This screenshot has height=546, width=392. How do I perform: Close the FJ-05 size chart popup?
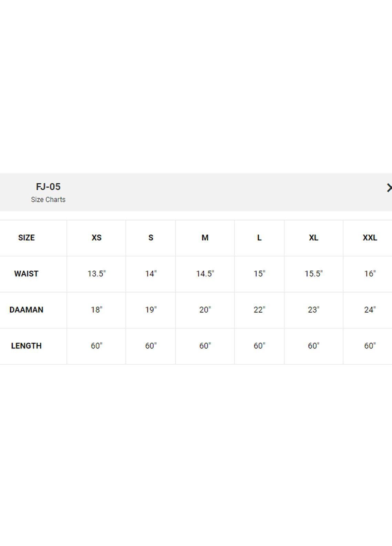[389, 188]
